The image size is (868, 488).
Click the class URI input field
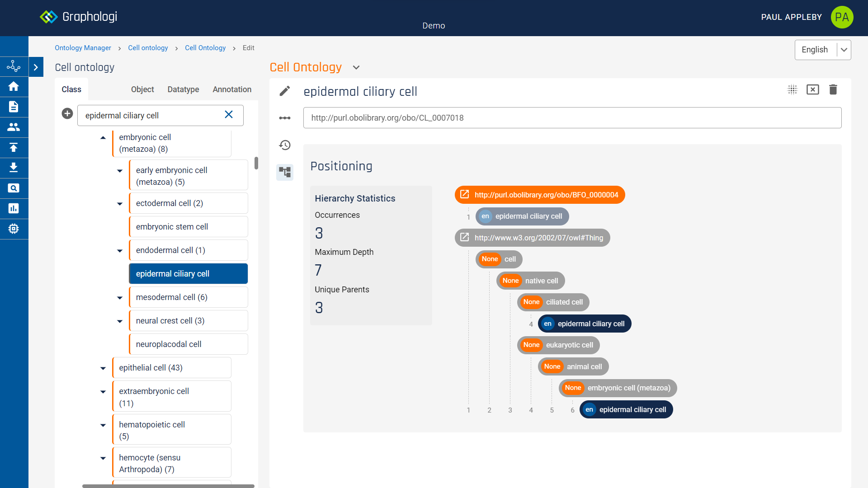(572, 118)
